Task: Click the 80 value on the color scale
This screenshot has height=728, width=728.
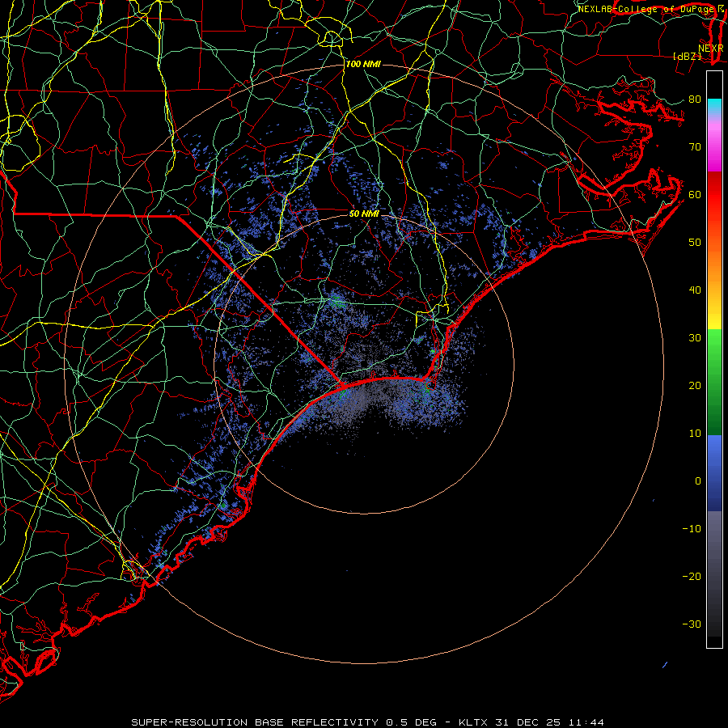Action: coord(695,99)
